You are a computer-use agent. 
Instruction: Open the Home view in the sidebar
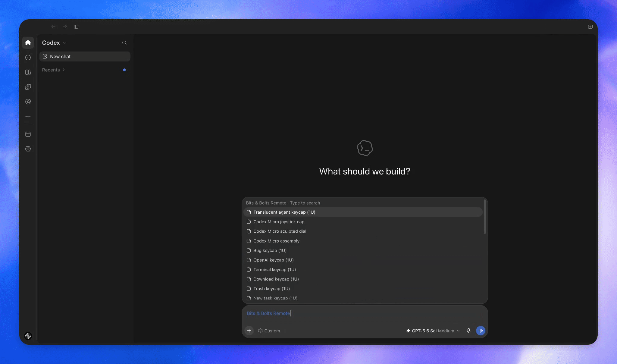coord(28,43)
